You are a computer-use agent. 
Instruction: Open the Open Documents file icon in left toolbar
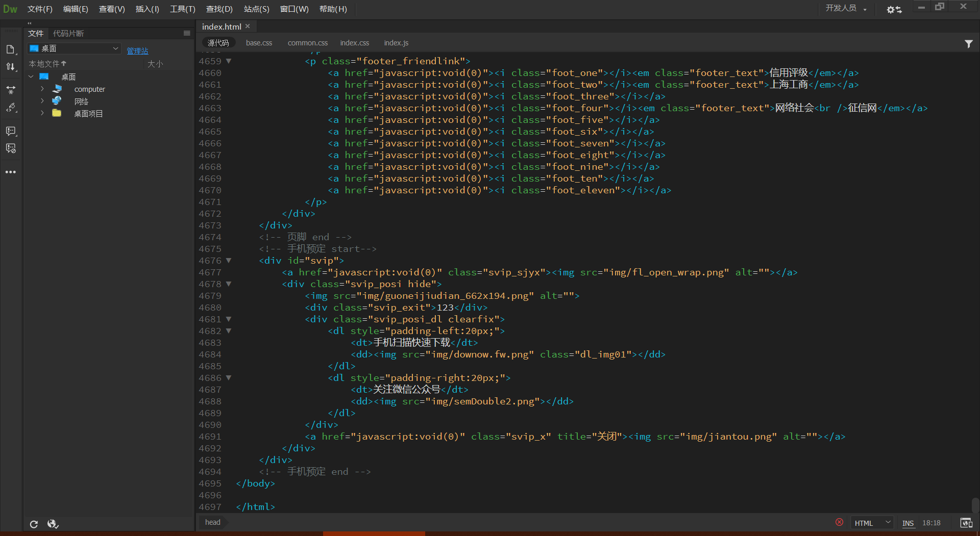tap(10, 49)
